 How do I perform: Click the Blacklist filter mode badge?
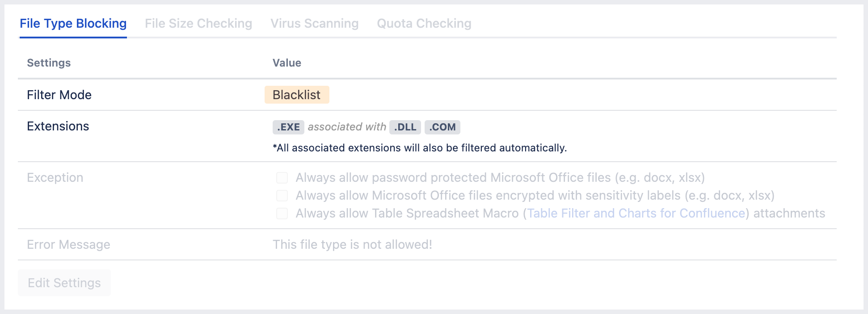coord(296,95)
